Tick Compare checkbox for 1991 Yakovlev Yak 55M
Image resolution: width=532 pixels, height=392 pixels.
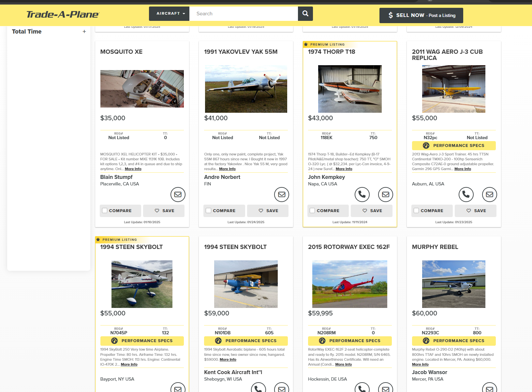pyautogui.click(x=209, y=211)
